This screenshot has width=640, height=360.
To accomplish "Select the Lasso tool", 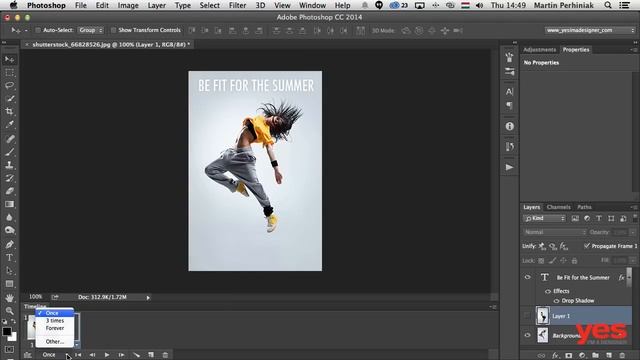I will (9, 85).
